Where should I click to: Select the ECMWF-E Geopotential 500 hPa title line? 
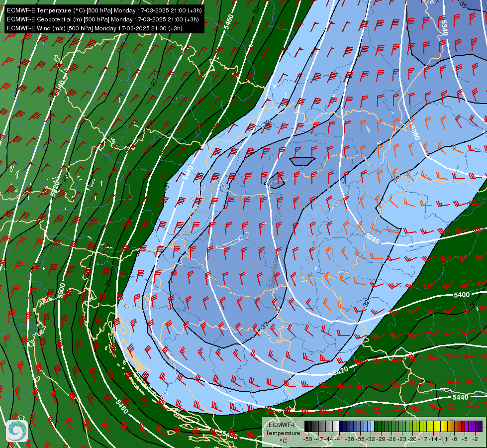point(103,19)
